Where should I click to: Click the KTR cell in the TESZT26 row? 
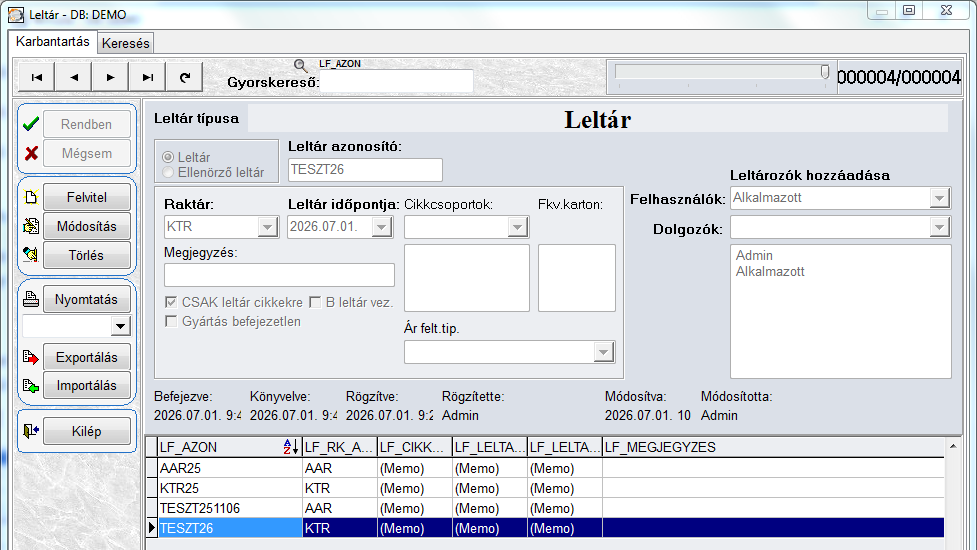(340, 528)
